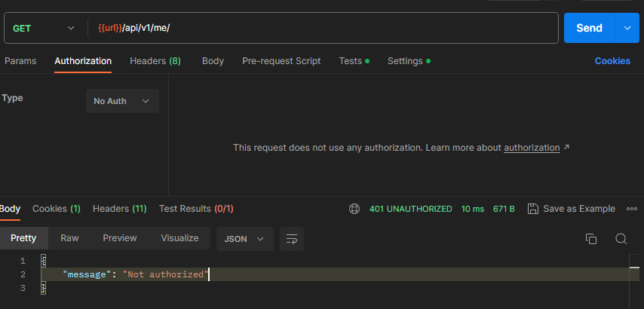Search the response with magnifier icon
The width and height of the screenshot is (644, 309).
point(621,239)
